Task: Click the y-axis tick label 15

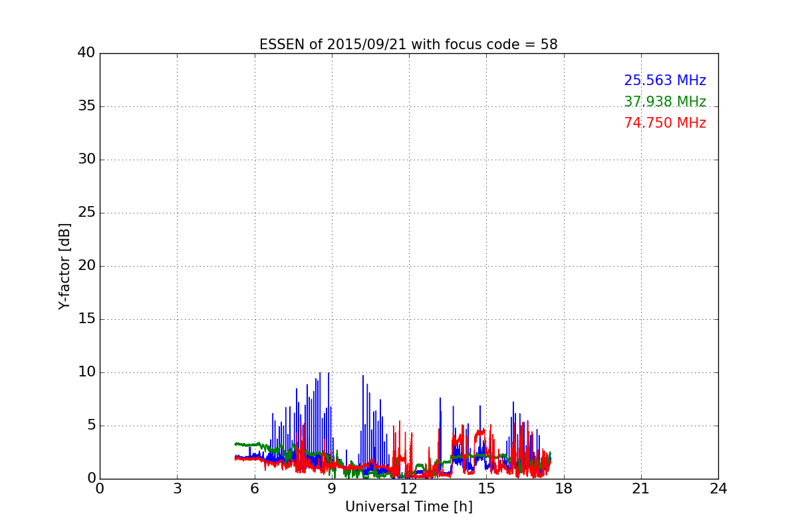Action: tap(86, 319)
